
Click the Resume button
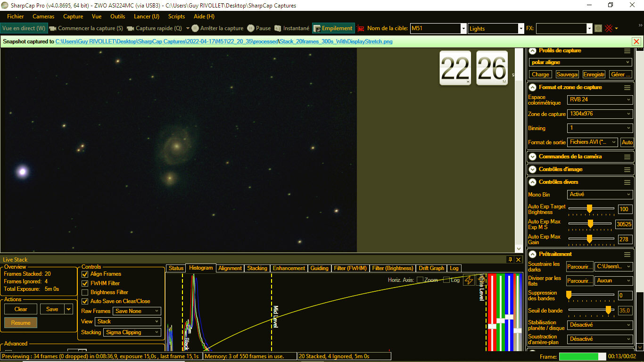[21, 323]
